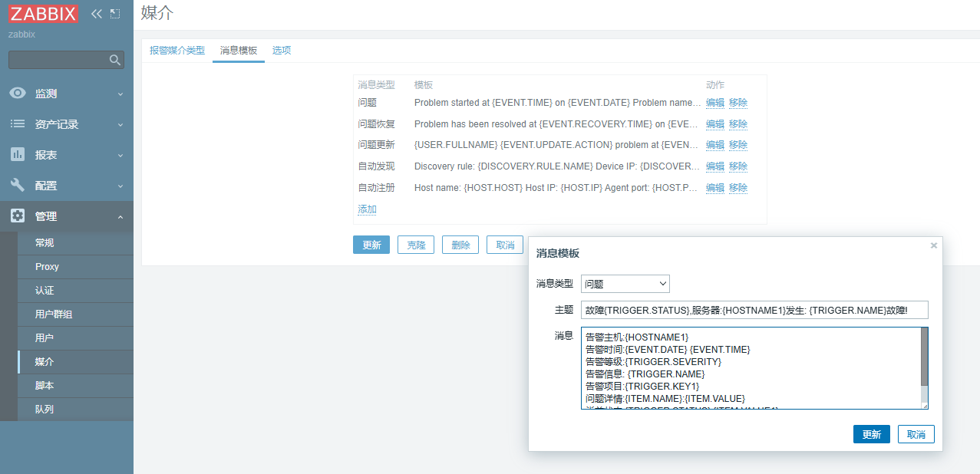Click the bar chart icon for 报表
Viewport: 980px width, 474px height.
coord(18,155)
